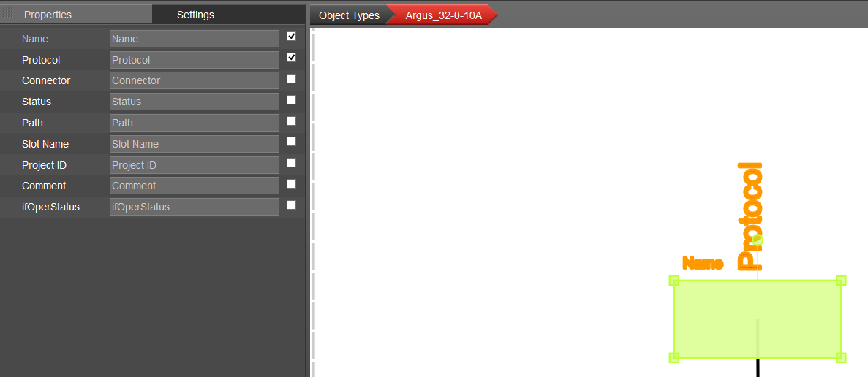Click the bottom-left resize handle of green rectangle

tap(674, 357)
